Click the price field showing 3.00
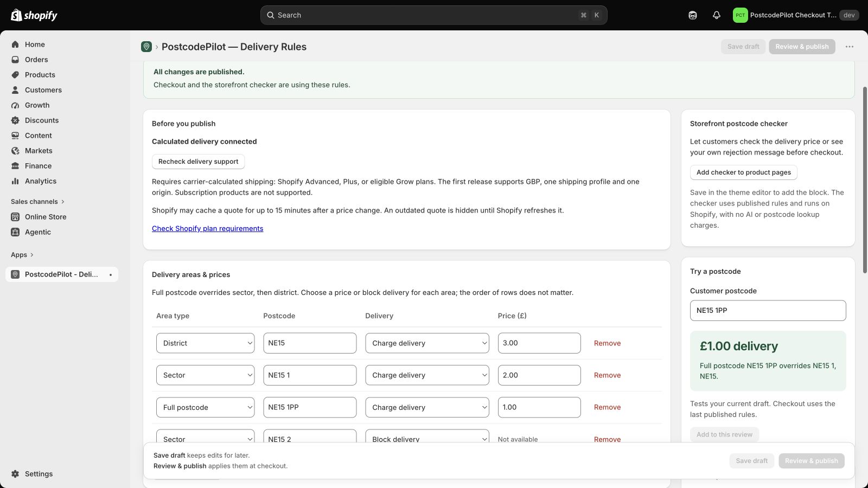Image resolution: width=868 pixels, height=488 pixels. [x=539, y=343]
